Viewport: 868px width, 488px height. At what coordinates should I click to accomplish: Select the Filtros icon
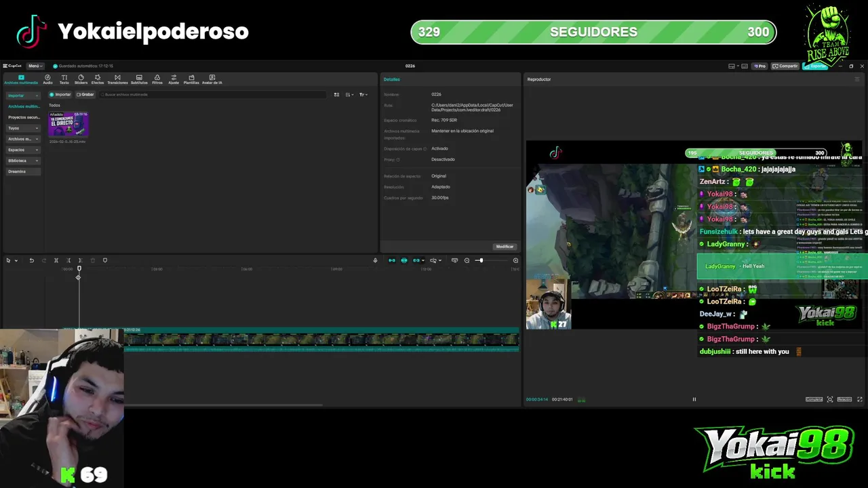click(157, 79)
